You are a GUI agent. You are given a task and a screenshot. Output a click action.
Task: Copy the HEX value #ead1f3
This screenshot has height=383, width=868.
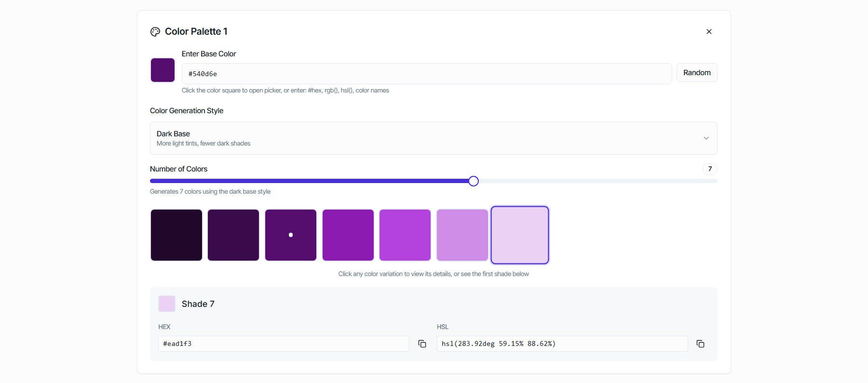[x=422, y=344]
